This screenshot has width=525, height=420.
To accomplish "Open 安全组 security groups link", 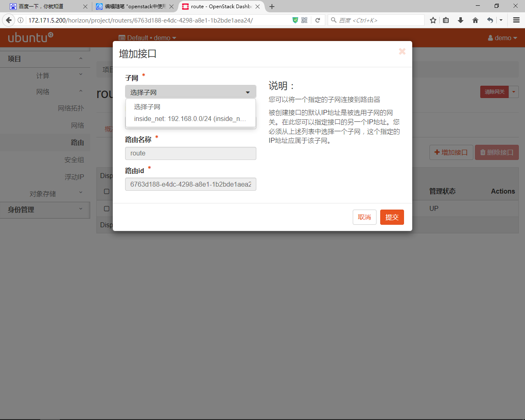I will point(74,160).
